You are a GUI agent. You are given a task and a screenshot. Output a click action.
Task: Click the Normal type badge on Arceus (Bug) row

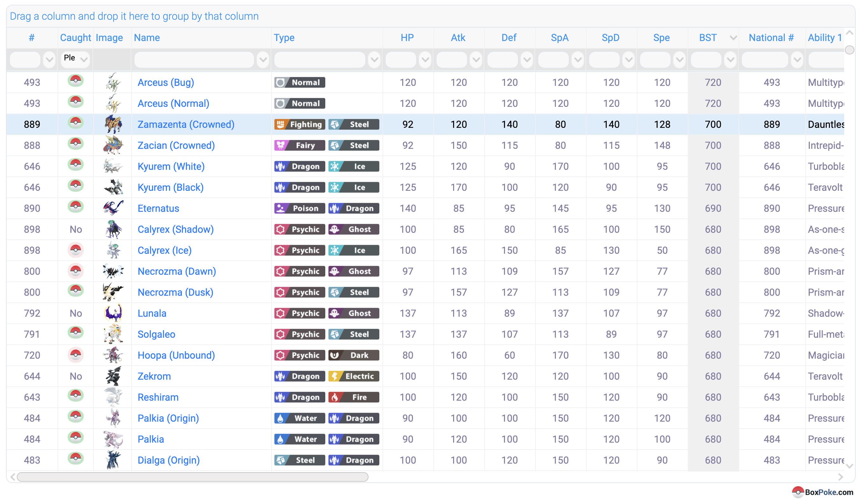coord(300,82)
